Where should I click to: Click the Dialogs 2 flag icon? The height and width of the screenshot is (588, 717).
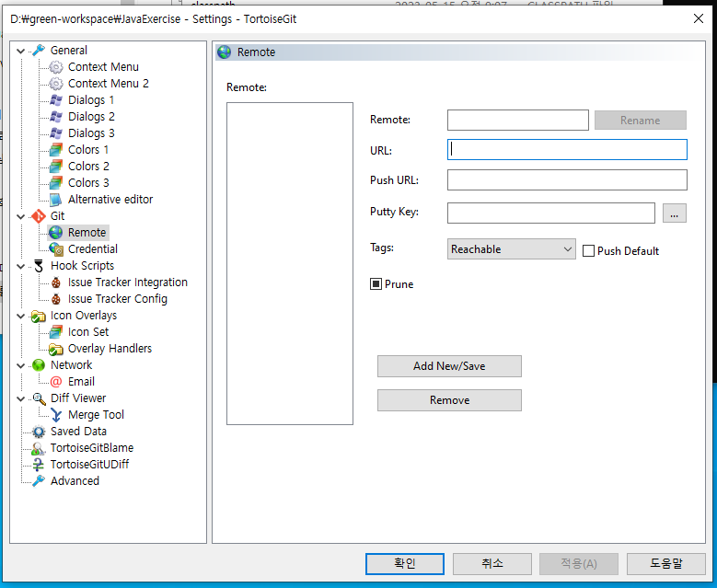pyautogui.click(x=56, y=117)
